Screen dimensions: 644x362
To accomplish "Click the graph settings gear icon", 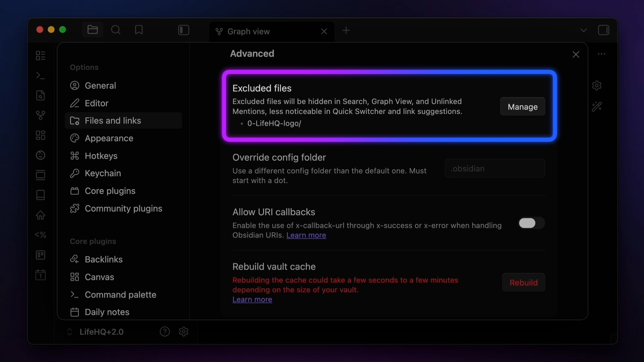I will point(597,85).
